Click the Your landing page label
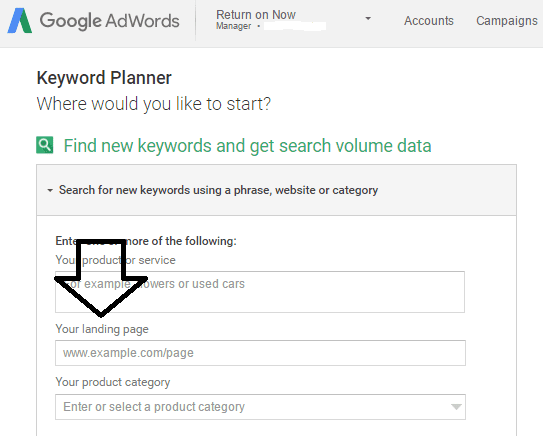Image resolution: width=543 pixels, height=436 pixels. pos(102,329)
